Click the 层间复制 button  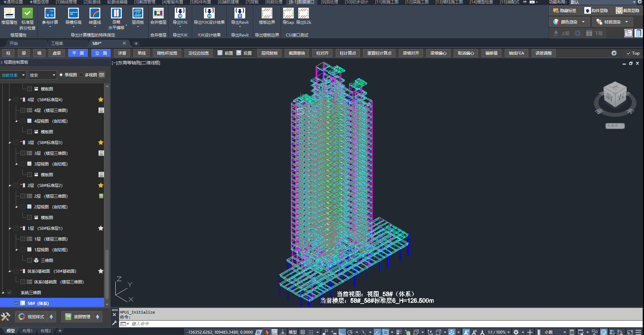point(269,53)
